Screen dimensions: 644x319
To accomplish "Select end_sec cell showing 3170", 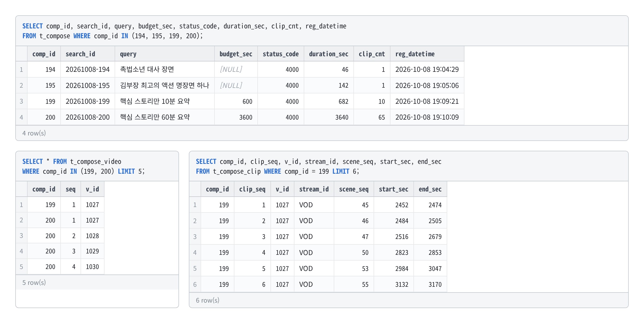I will (430, 284).
